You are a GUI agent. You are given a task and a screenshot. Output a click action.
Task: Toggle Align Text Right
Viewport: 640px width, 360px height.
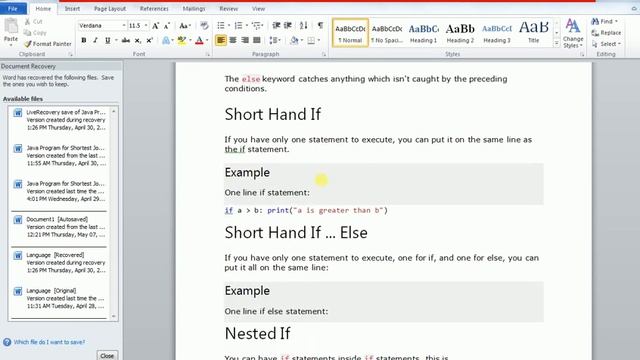tap(245, 40)
